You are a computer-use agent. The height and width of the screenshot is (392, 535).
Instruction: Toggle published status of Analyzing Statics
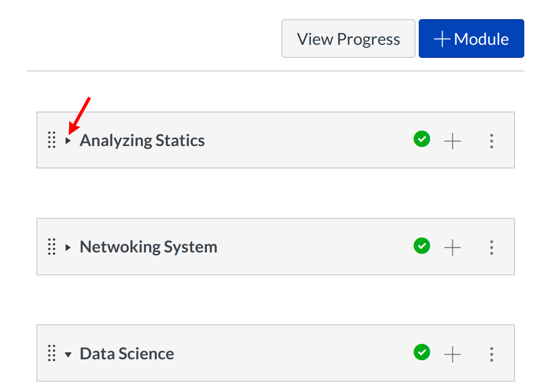tap(422, 139)
